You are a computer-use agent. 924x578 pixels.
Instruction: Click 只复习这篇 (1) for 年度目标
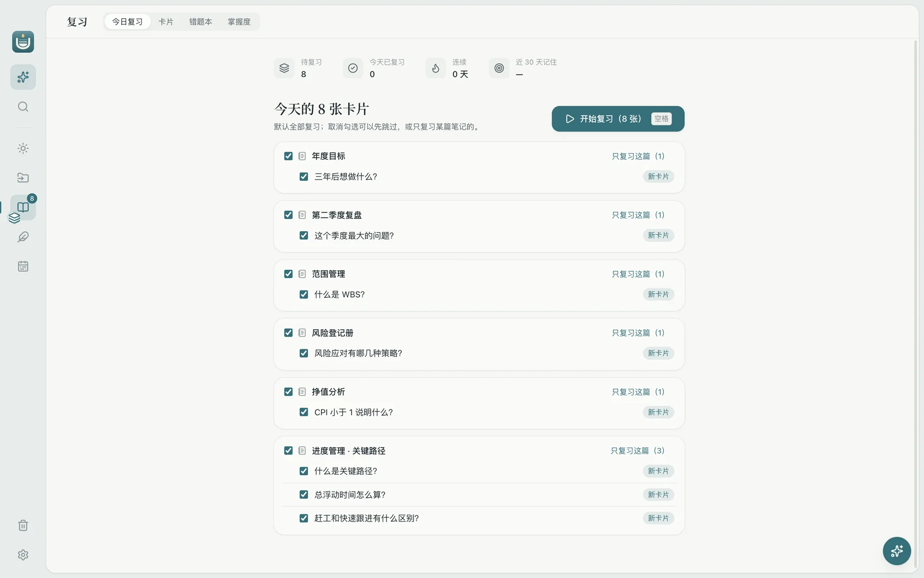coord(638,156)
